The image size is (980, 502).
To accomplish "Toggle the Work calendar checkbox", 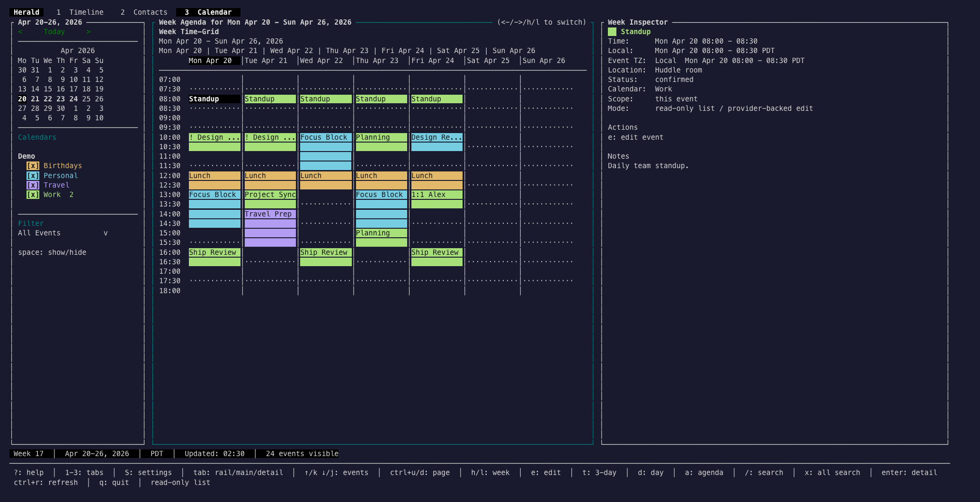I will (x=33, y=195).
